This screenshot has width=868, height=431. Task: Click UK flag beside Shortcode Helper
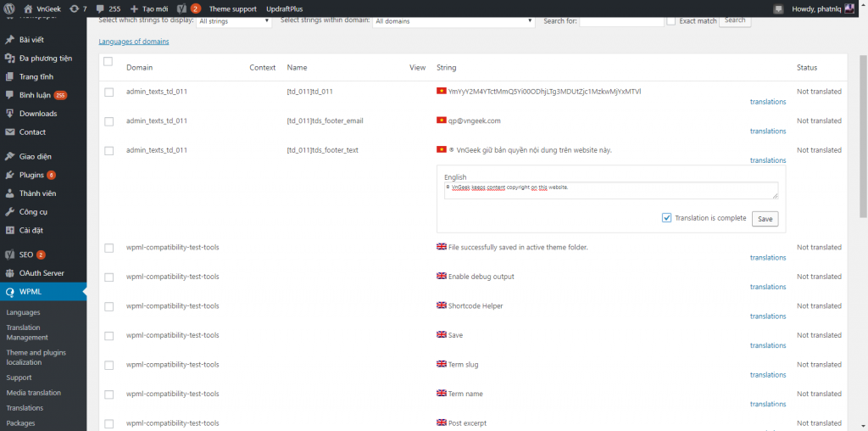[x=441, y=305]
